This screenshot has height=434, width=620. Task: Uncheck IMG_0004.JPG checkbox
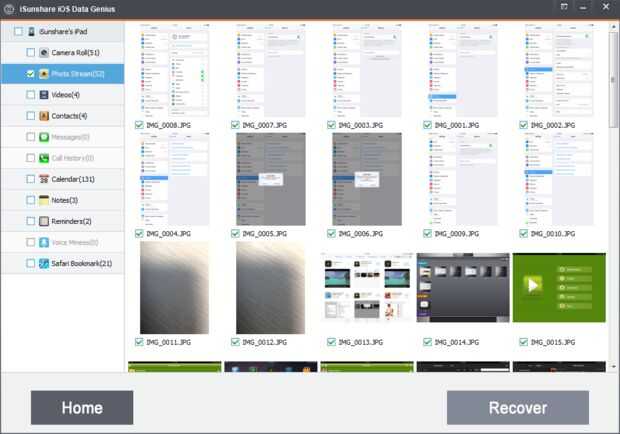[x=139, y=234]
